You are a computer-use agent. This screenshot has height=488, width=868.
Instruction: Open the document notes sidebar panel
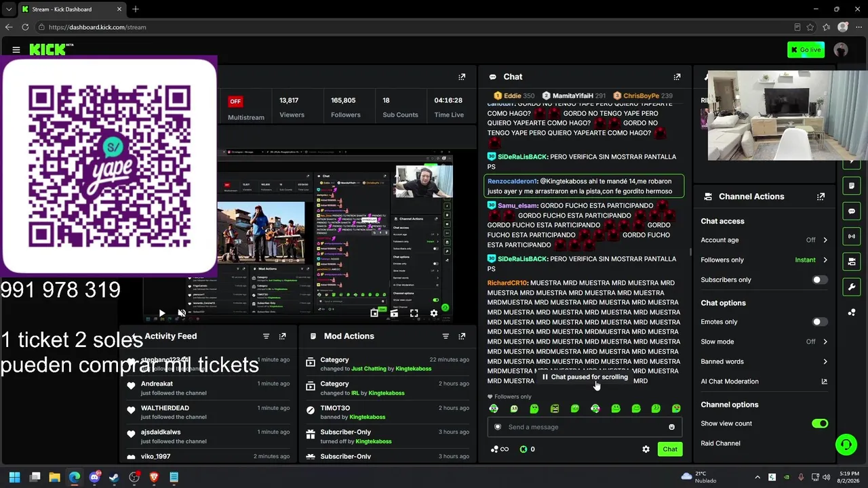pos(852,186)
